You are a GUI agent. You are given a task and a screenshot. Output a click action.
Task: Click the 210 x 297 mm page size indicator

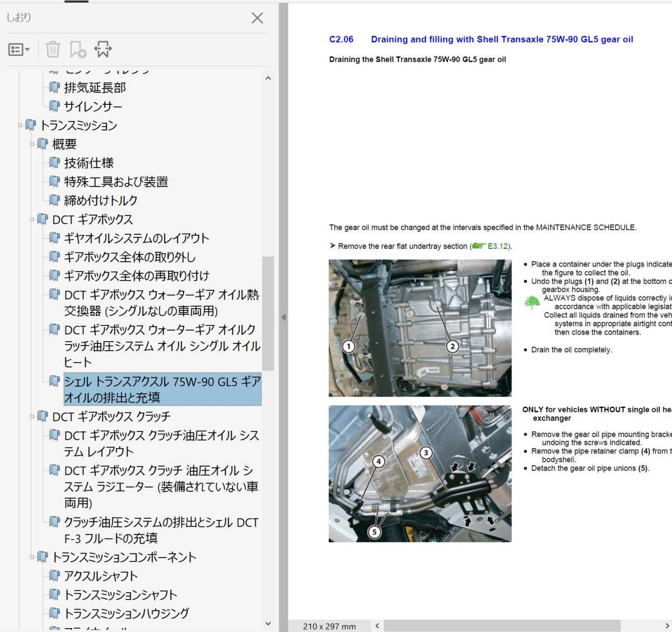329,626
